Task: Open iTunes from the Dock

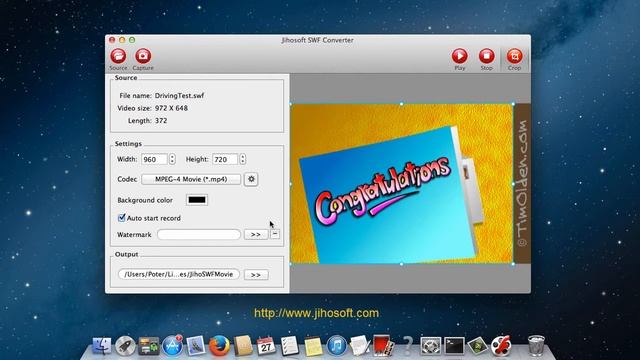Action: pos(337,346)
